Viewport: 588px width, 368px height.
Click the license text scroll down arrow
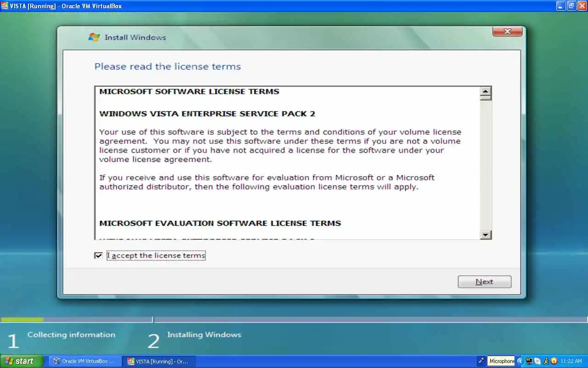[x=486, y=235]
